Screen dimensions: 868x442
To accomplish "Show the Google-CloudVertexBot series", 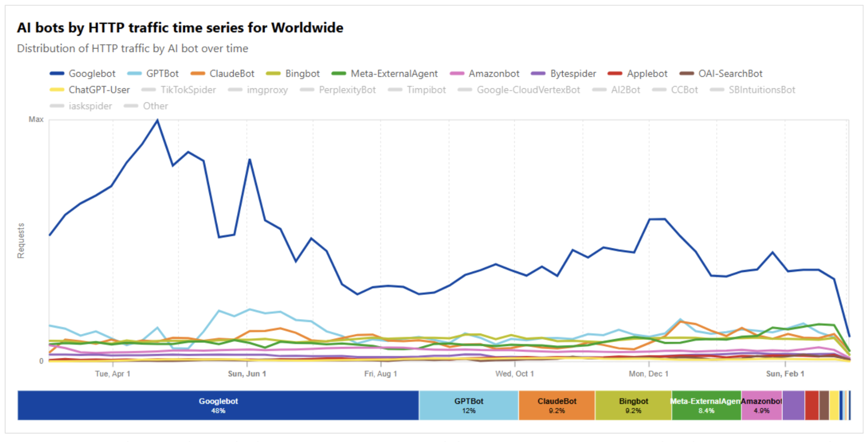I will tap(528, 90).
